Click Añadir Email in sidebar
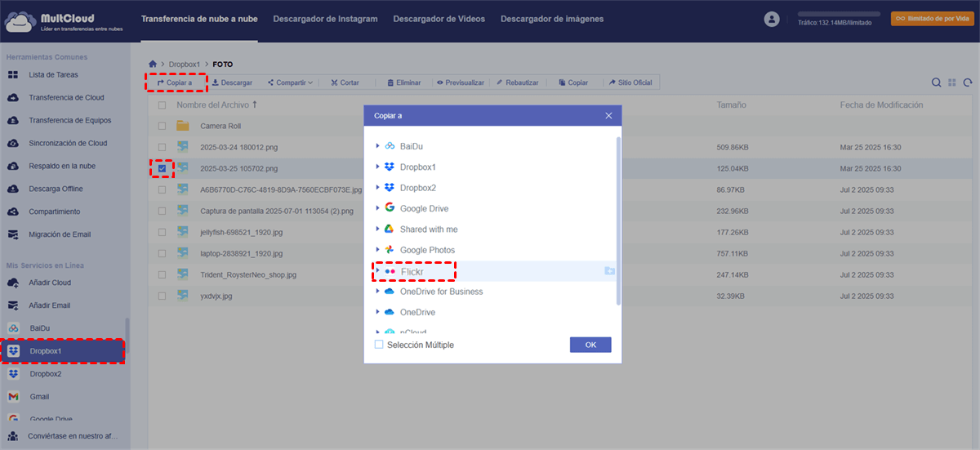The width and height of the screenshot is (980, 450). (50, 305)
